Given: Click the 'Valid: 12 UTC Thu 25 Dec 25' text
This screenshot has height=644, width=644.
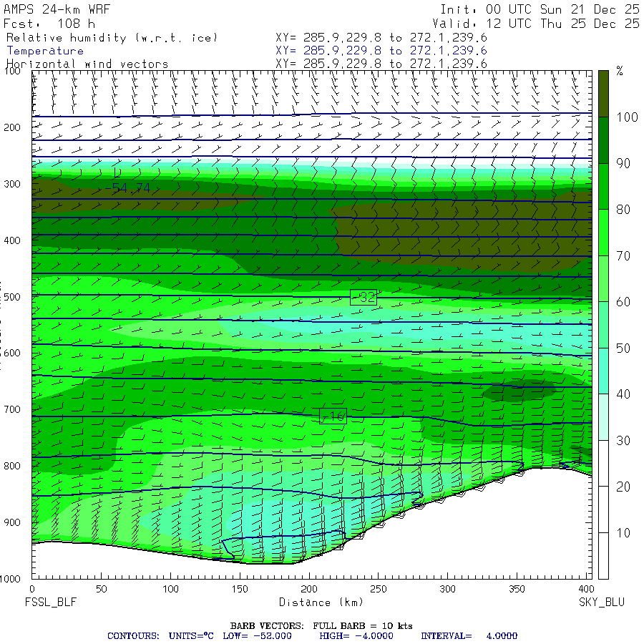Looking at the screenshot, I should [x=536, y=24].
